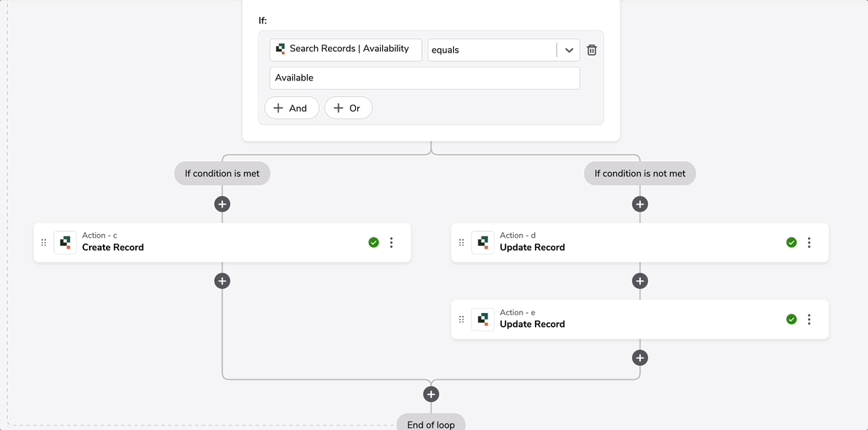Add step below 'If condition is met'
Image resolution: width=868 pixels, height=430 pixels.
click(x=222, y=204)
